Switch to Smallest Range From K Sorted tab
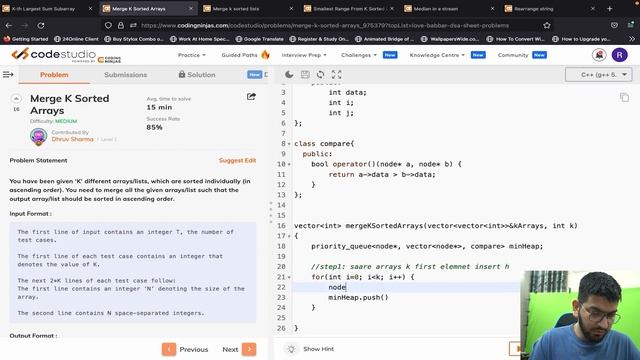Viewport: 640px width, 360px height. pyautogui.click(x=349, y=9)
